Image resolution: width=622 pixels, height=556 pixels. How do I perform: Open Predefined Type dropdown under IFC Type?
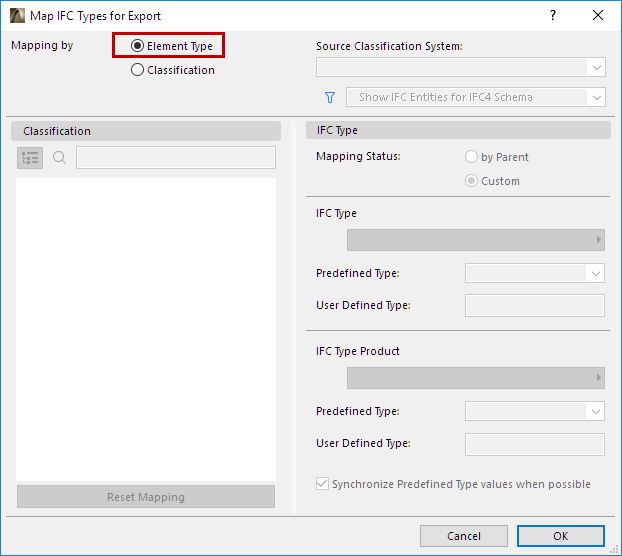coord(535,273)
